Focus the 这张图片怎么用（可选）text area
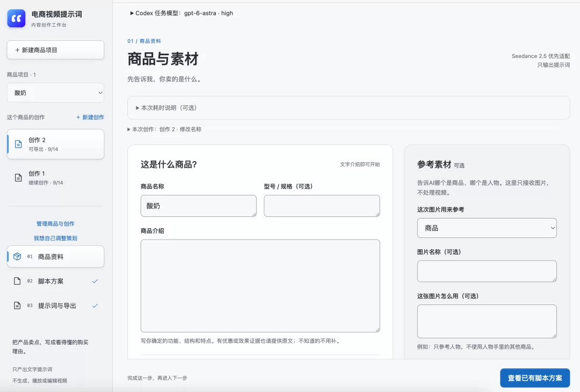This screenshot has width=580, height=392. click(x=487, y=321)
